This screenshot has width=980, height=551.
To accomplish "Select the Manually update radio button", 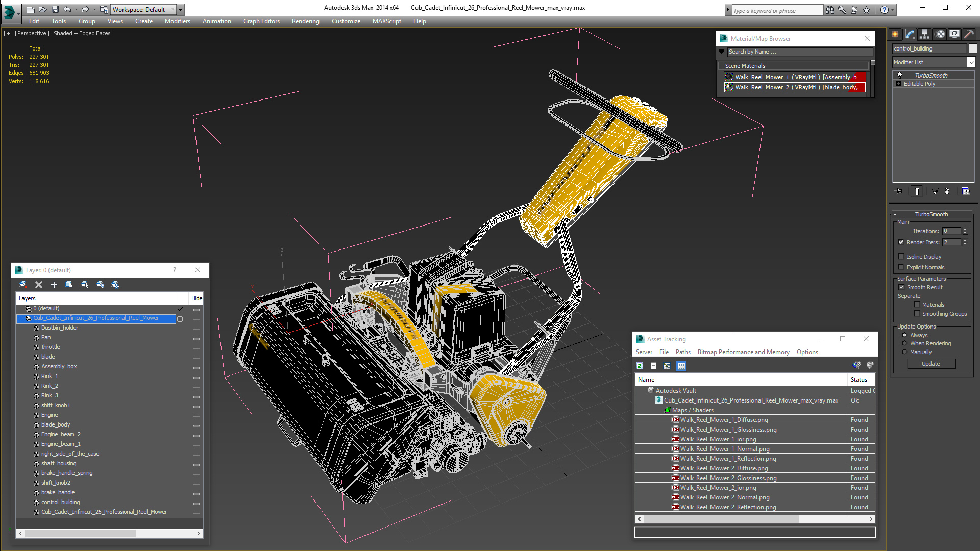I will coord(904,352).
